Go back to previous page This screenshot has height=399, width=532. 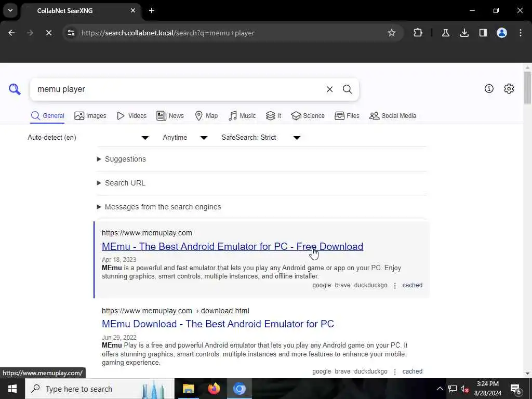click(11, 33)
